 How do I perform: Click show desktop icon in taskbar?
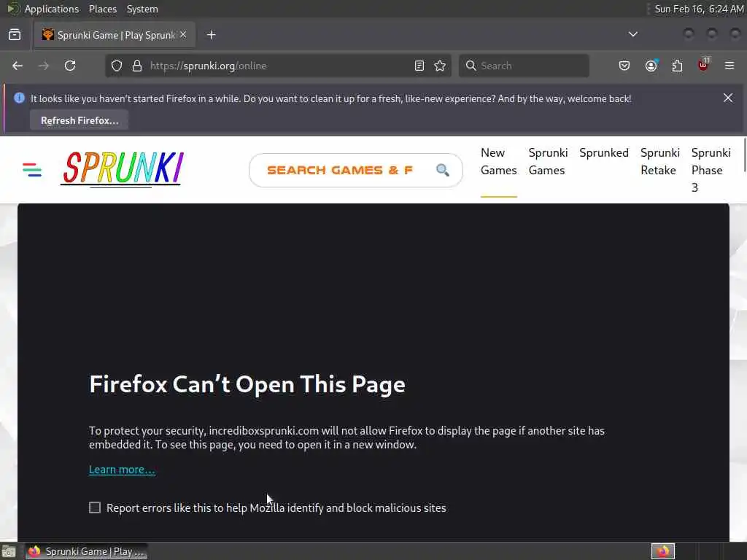click(9, 552)
